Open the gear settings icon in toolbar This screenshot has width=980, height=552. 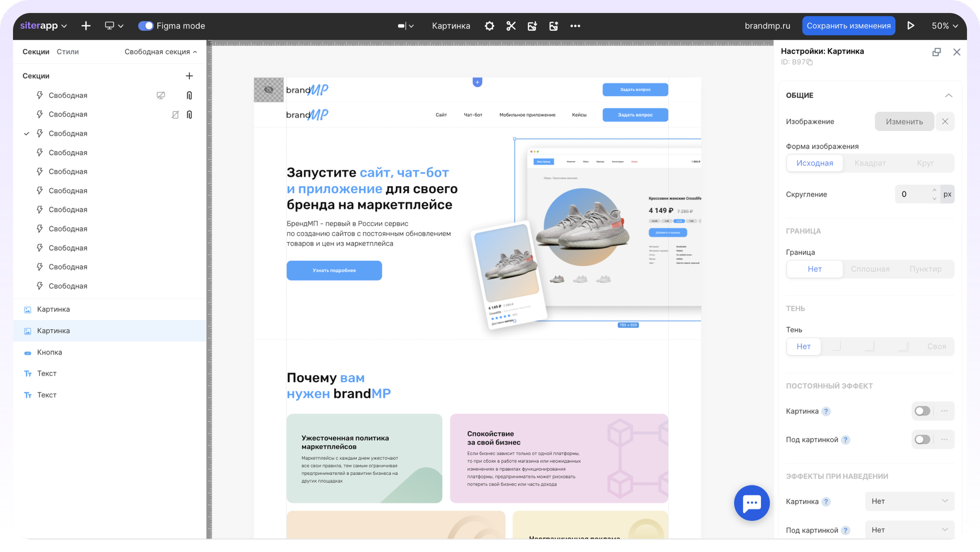(489, 26)
